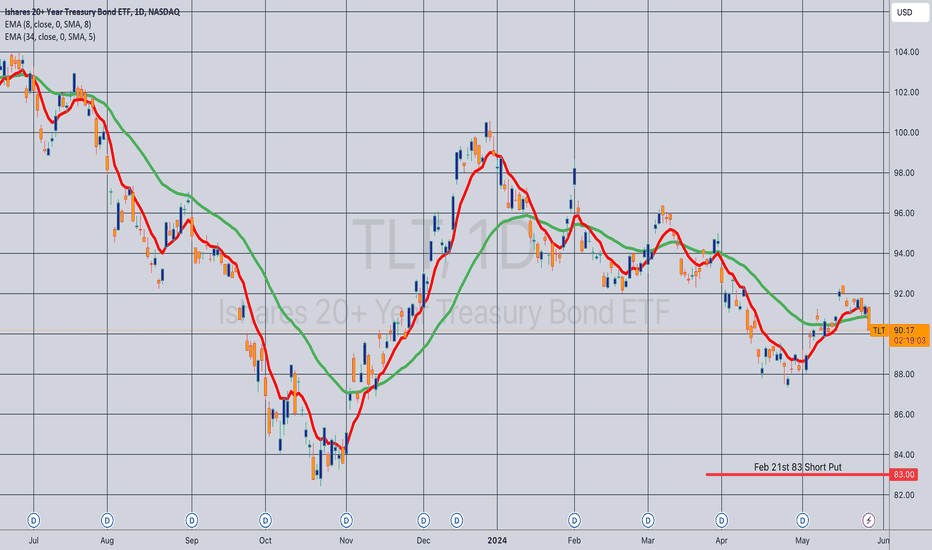Image resolution: width=932 pixels, height=550 pixels.
Task: Click the red 83.00 price label
Action: (x=904, y=474)
